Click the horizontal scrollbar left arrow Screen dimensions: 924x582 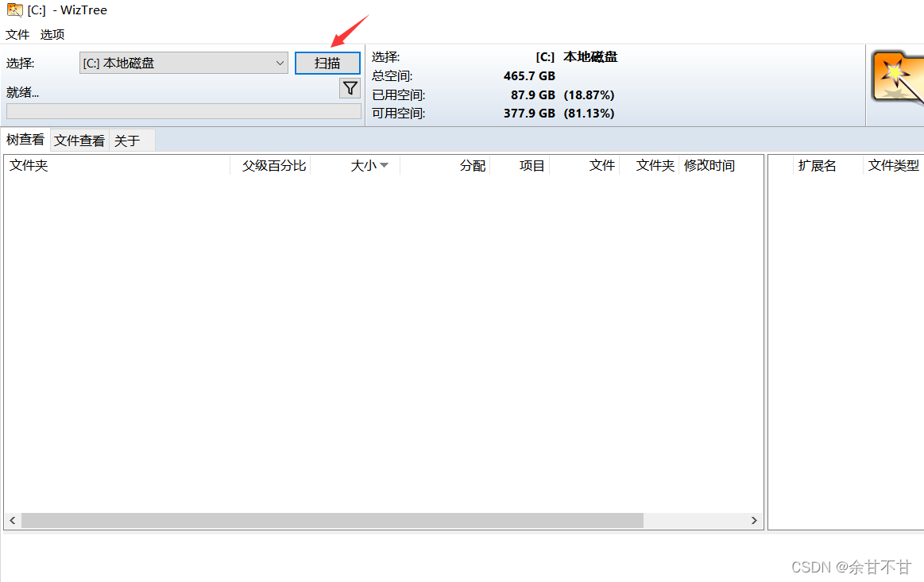pos(13,520)
